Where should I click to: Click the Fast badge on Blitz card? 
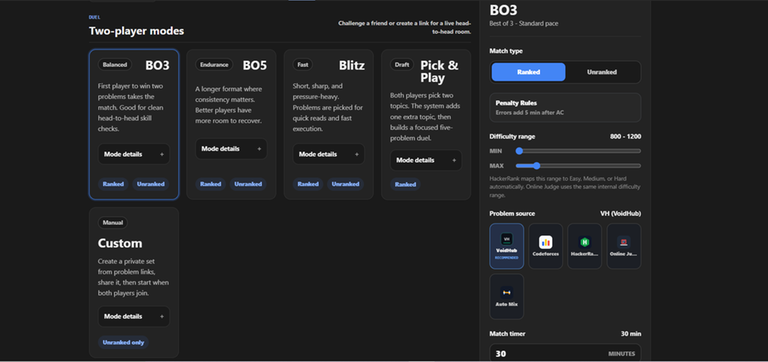point(303,65)
